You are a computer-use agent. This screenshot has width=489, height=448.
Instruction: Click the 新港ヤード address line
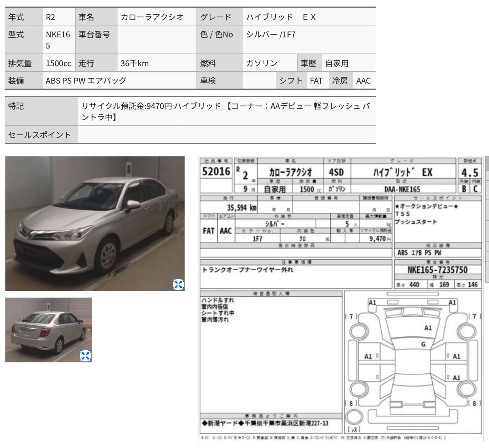[x=265, y=423]
